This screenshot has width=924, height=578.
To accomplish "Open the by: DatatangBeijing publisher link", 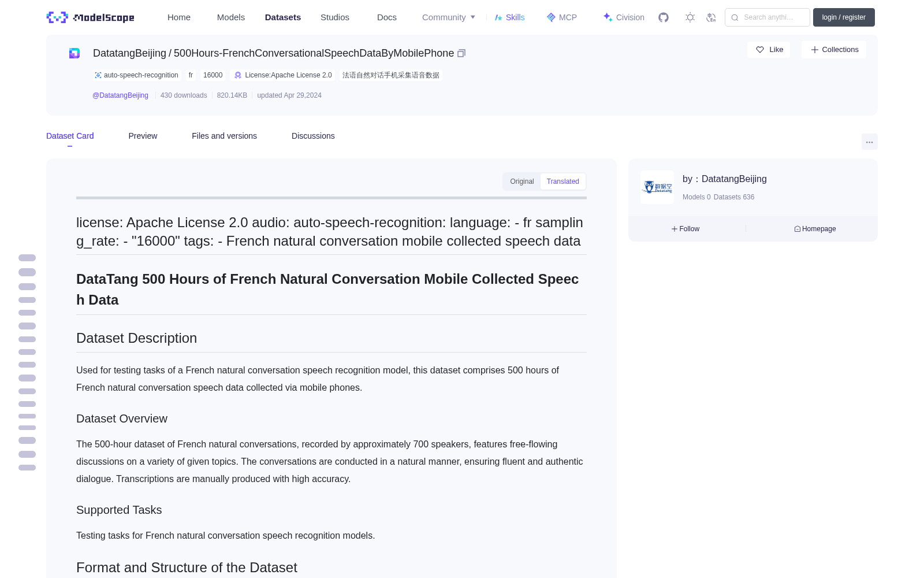I will pos(725,179).
